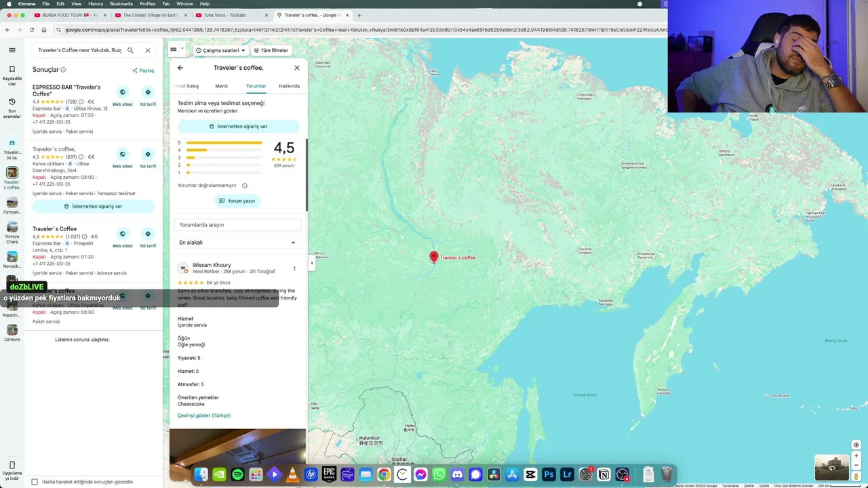Image resolution: width=868 pixels, height=488 pixels.
Task: Open the Traveler 34 sa. directions item
Action: 12,148
